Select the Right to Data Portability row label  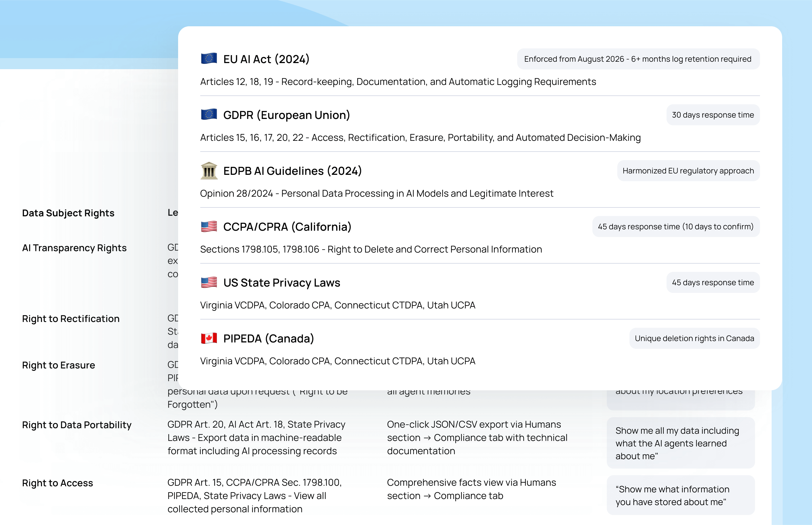coord(77,425)
